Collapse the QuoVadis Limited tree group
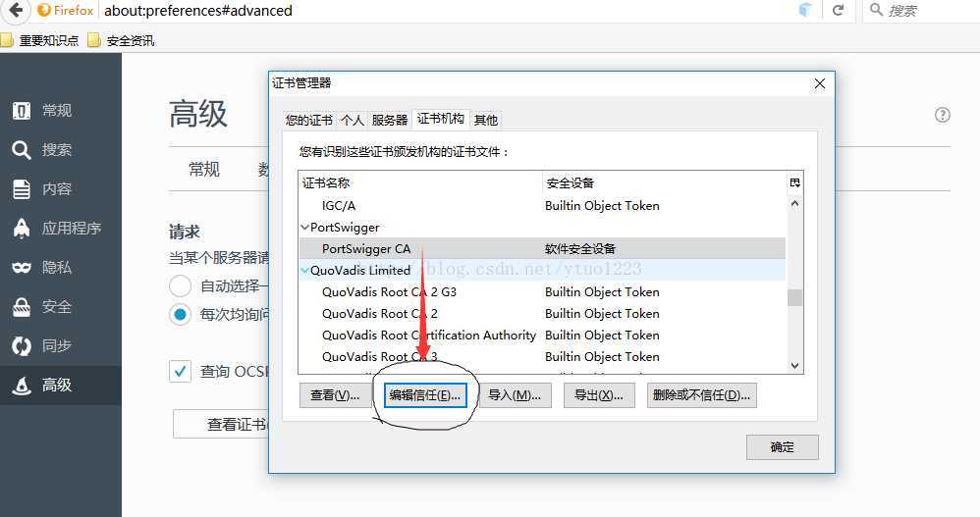This screenshot has height=517, width=980. tap(305, 271)
